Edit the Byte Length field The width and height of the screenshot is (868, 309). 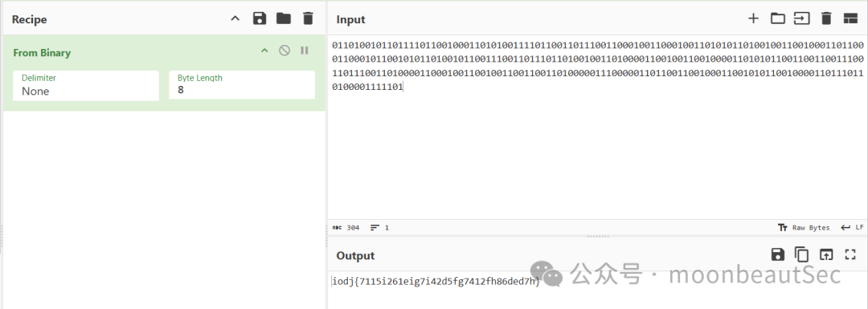click(242, 85)
